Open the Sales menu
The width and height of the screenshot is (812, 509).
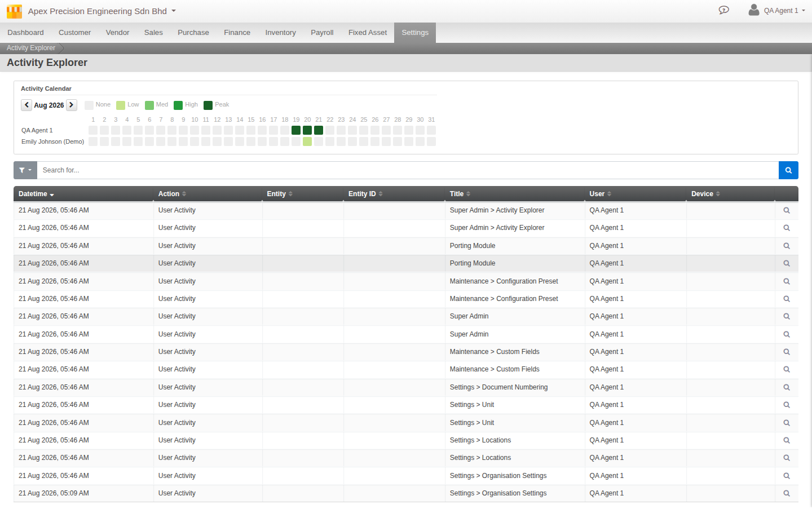153,33
